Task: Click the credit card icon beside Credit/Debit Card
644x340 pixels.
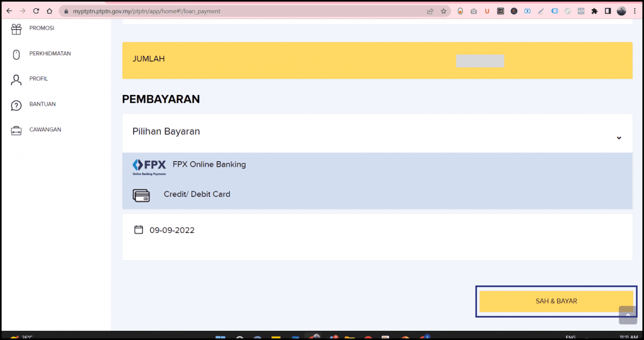Action: click(x=141, y=195)
